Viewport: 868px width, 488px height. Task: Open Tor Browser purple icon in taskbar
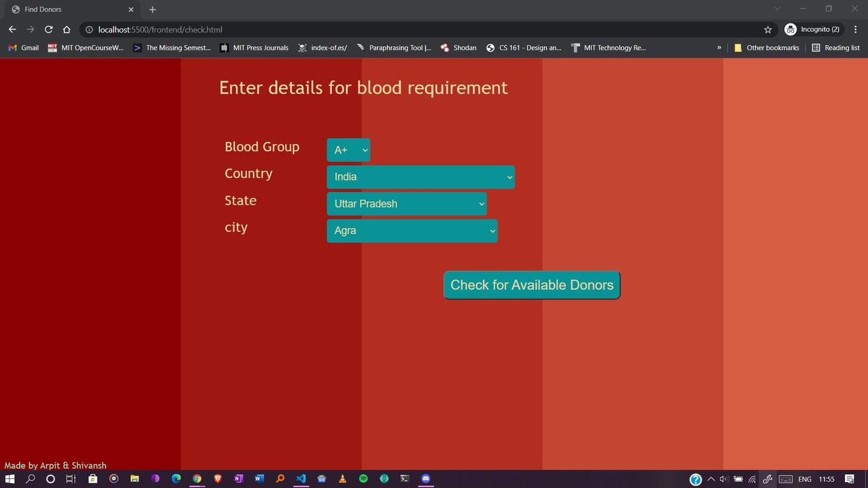coord(155,479)
